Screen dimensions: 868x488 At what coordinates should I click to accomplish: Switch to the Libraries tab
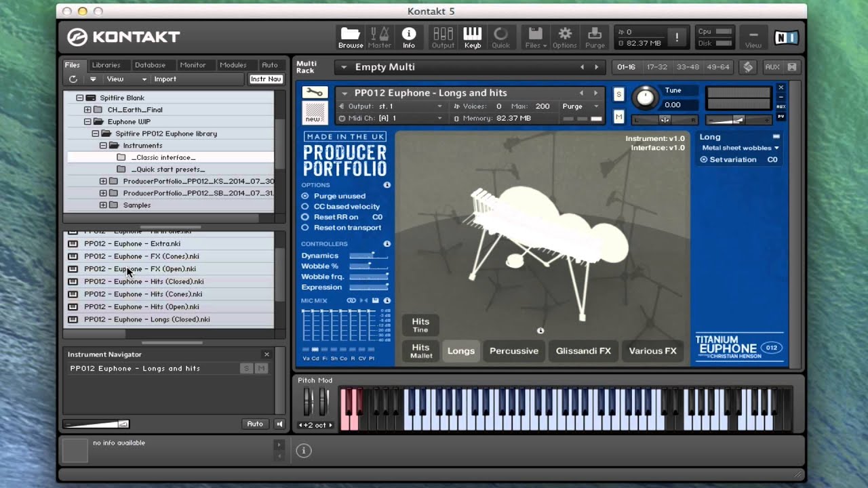[106, 65]
